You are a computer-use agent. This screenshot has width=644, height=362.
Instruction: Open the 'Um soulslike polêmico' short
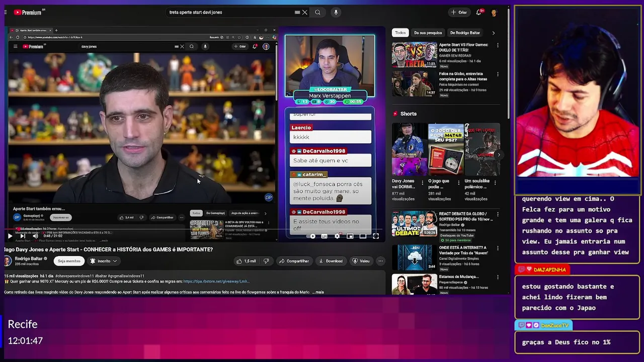coord(482,149)
